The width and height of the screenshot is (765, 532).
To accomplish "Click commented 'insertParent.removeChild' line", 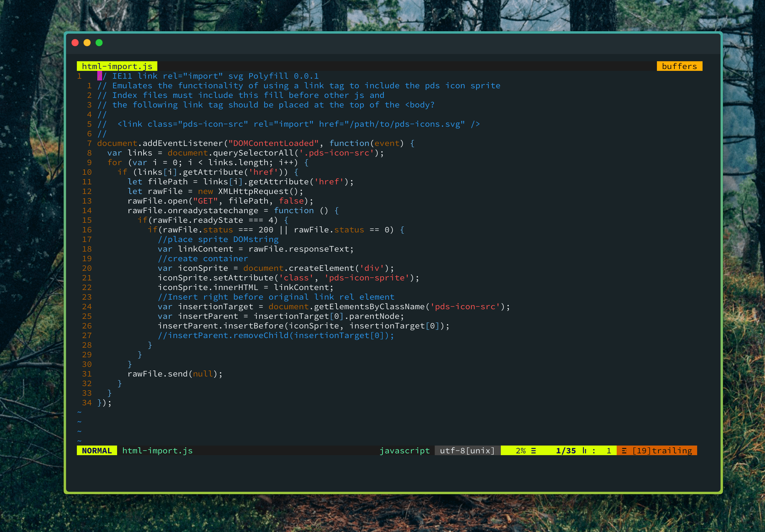I will pos(276,335).
